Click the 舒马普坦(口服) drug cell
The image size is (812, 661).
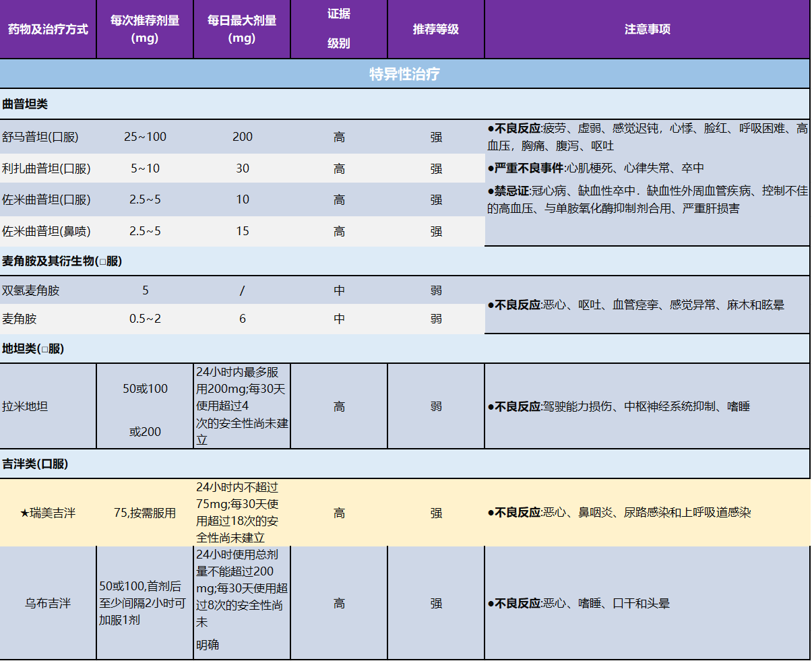40,137
